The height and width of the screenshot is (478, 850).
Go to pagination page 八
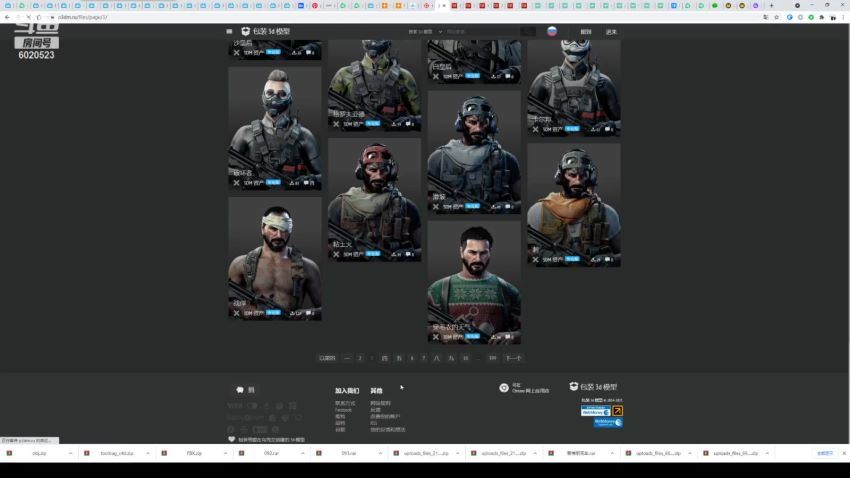point(437,358)
